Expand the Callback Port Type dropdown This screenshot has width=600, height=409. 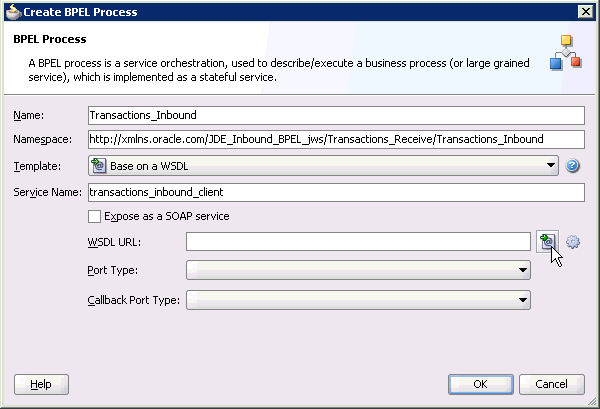[x=358, y=300]
